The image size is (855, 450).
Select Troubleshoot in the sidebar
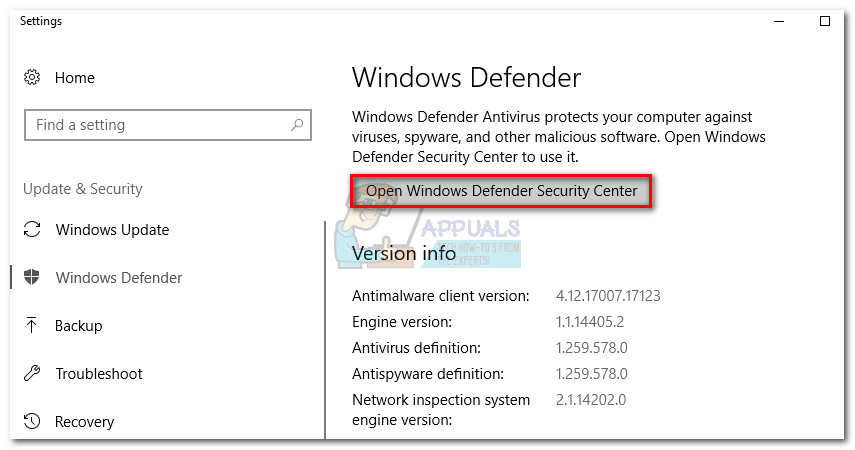pyautogui.click(x=99, y=373)
